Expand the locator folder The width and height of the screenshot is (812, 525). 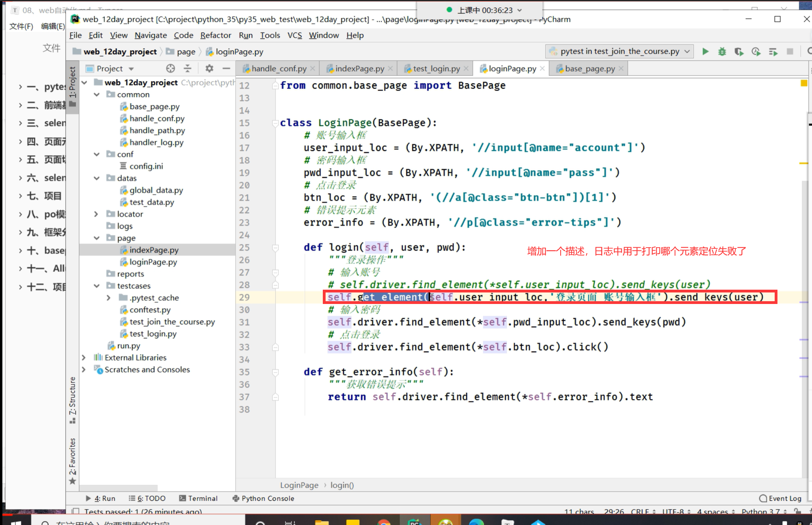96,214
